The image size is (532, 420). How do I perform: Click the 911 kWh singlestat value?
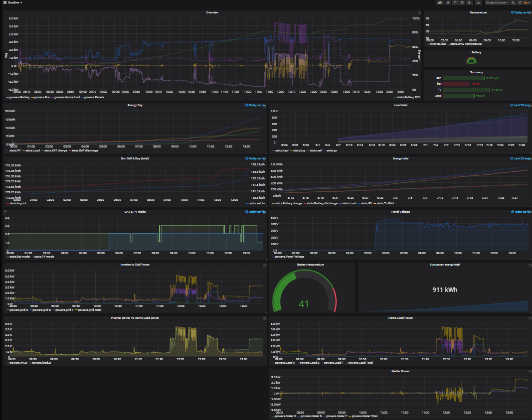[x=445, y=290]
